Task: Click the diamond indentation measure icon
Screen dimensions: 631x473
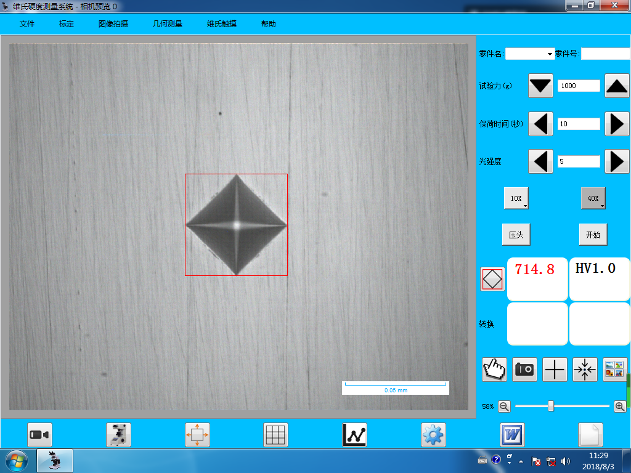Action: point(491,279)
